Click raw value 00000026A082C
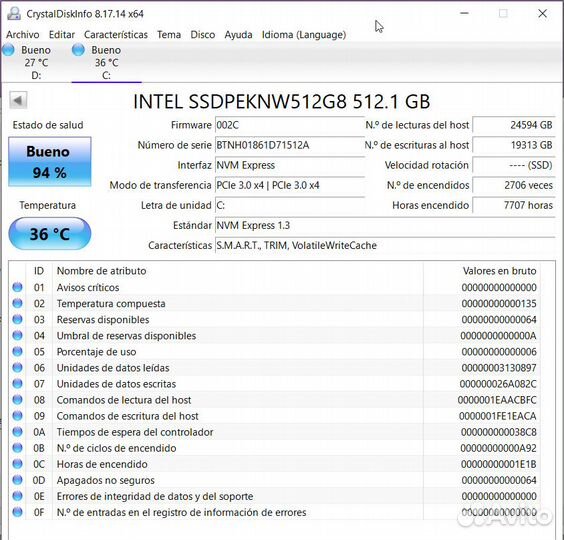The width and height of the screenshot is (564, 540). click(498, 384)
